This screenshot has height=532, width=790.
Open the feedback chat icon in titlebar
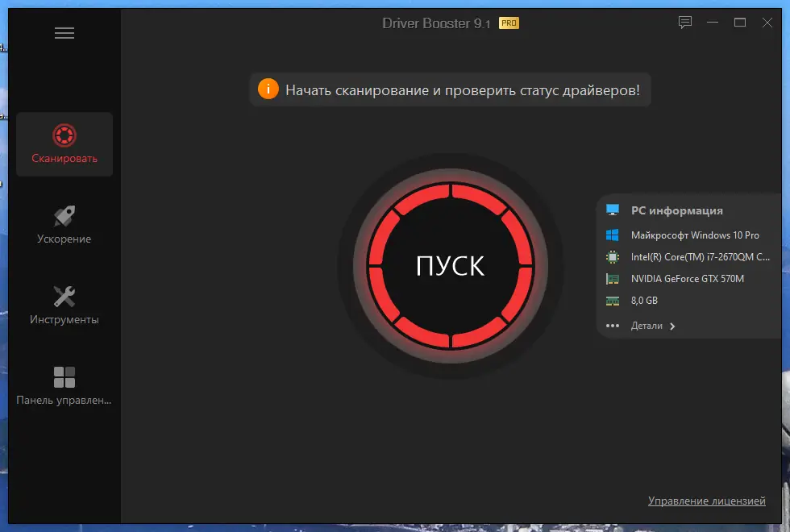684,23
